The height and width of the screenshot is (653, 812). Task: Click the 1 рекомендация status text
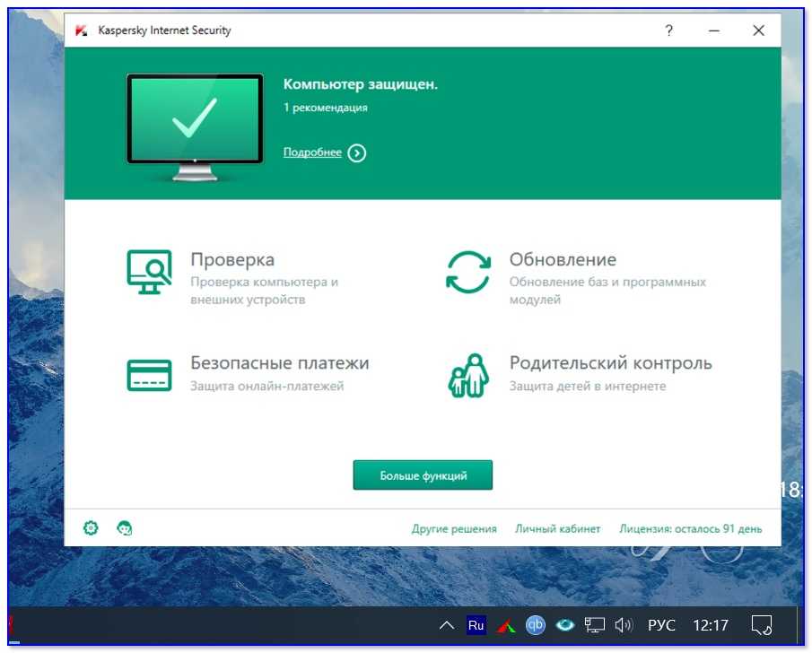pos(326,108)
